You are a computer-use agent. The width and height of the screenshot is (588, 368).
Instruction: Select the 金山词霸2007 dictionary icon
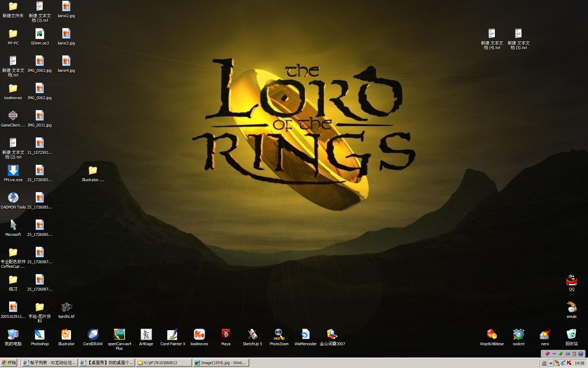point(332,337)
